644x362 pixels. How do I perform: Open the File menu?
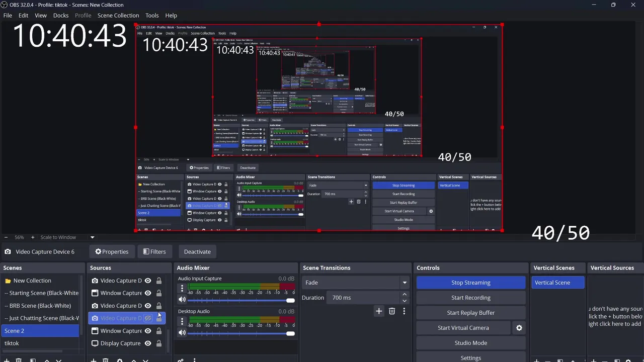[8, 16]
